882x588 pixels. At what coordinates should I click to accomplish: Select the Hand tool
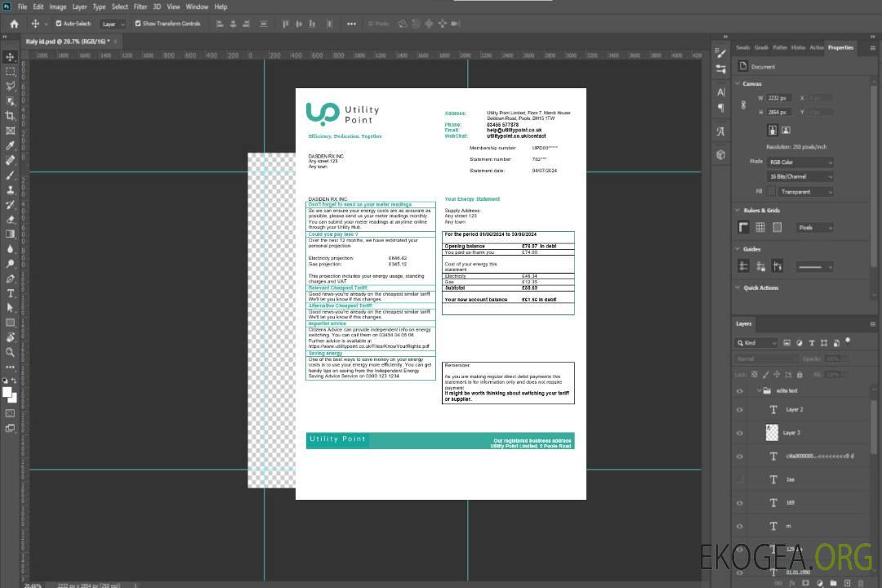10,337
